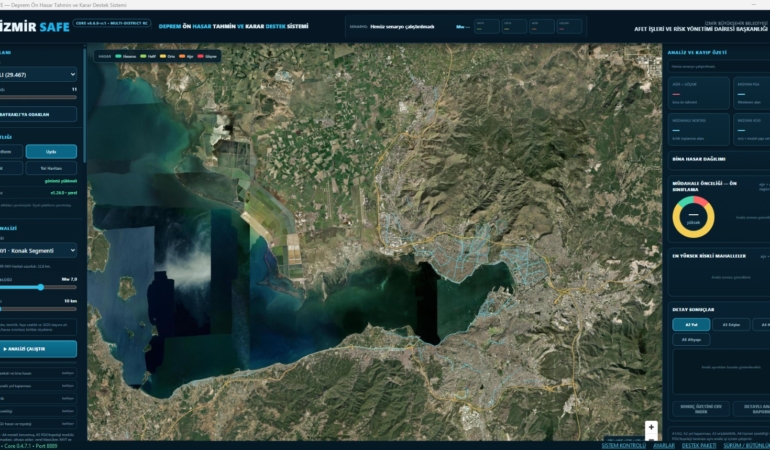Download summary with Sonuç Özetini CSV İndir

701,409
